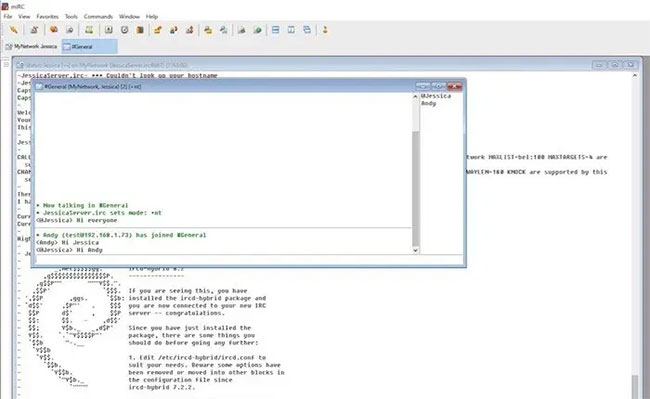Click the DCC Chat toolbar icon
Viewport: 650px width, 399px height.
pos(174,30)
